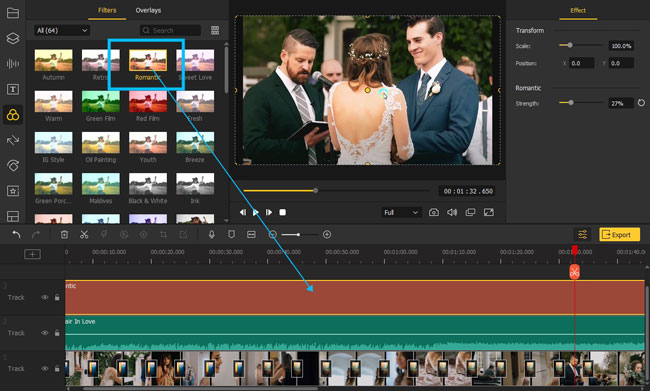Open the All (64) filter category dropdown
The image size is (650, 391).
pos(62,30)
